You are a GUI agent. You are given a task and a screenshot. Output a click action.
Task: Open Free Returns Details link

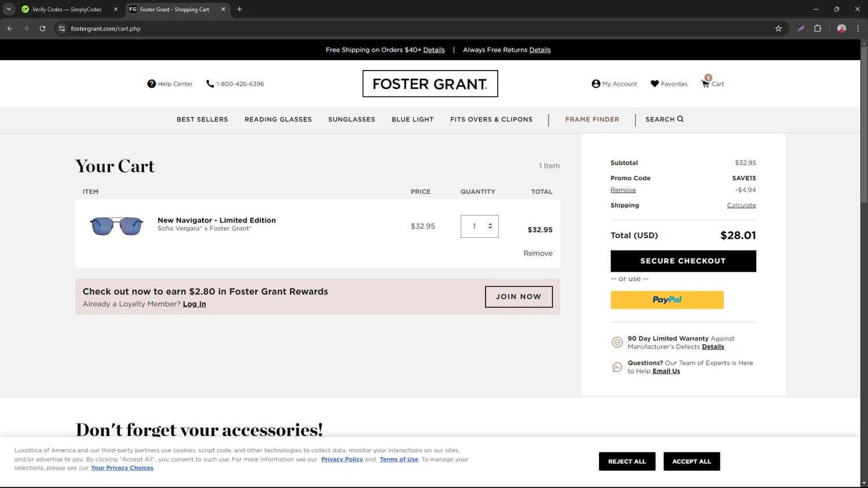[x=540, y=50]
